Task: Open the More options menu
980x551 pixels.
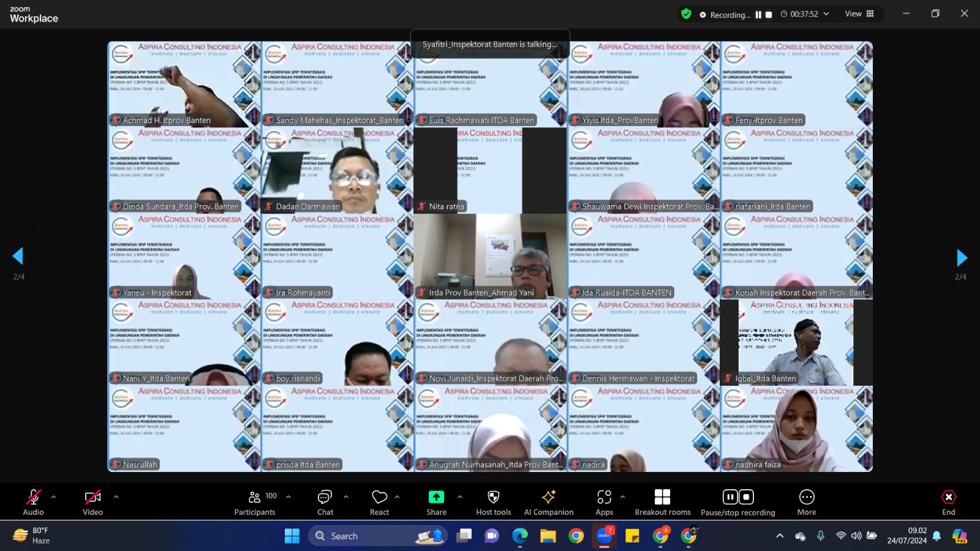Action: coord(806,501)
